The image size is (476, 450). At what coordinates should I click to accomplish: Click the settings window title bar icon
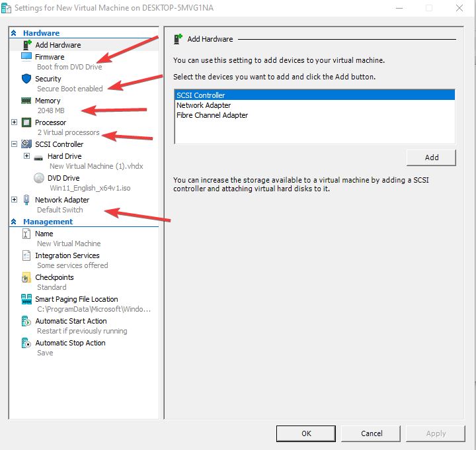point(6,8)
